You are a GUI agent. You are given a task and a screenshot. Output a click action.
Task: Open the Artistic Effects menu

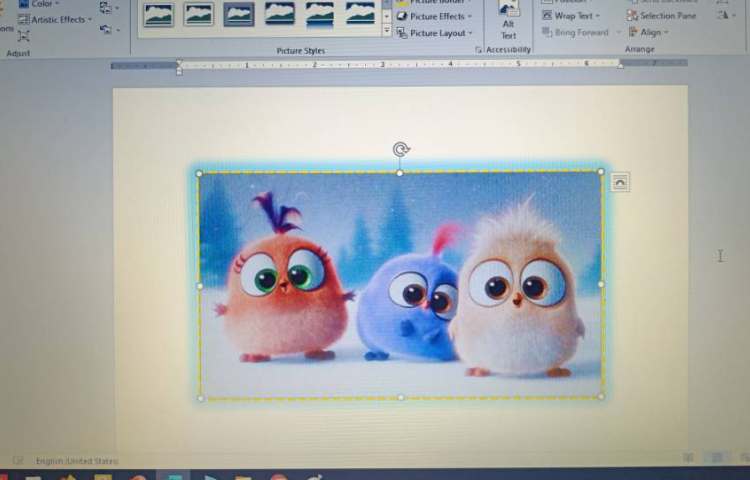[x=58, y=19]
